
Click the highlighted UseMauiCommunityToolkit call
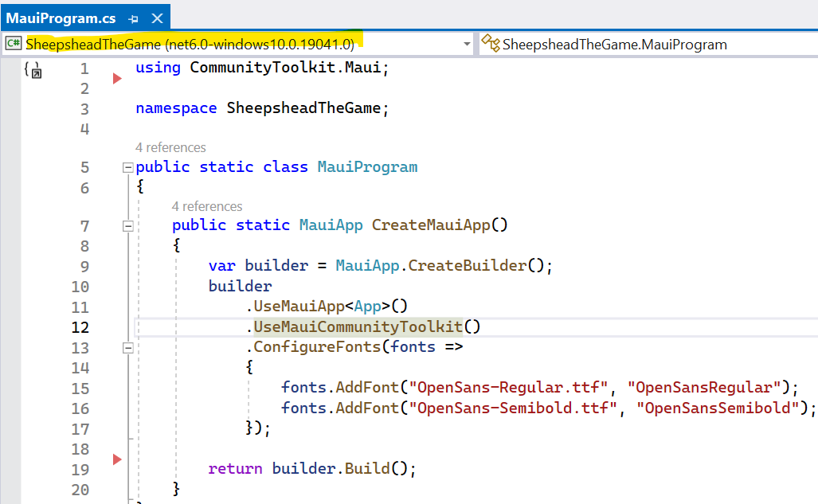click(x=358, y=326)
